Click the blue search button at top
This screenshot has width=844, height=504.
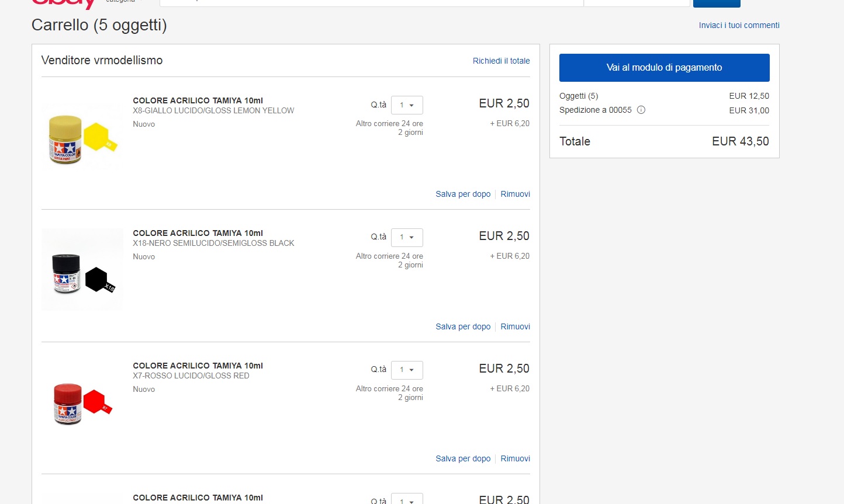pyautogui.click(x=717, y=3)
